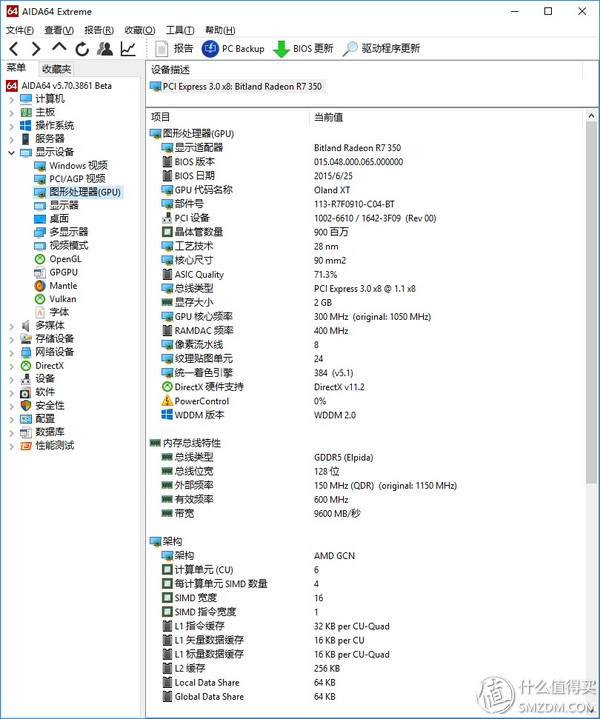Select the AIDA64 v5.70.3861 Beta root node
This screenshot has height=719, width=600.
pos(59,86)
